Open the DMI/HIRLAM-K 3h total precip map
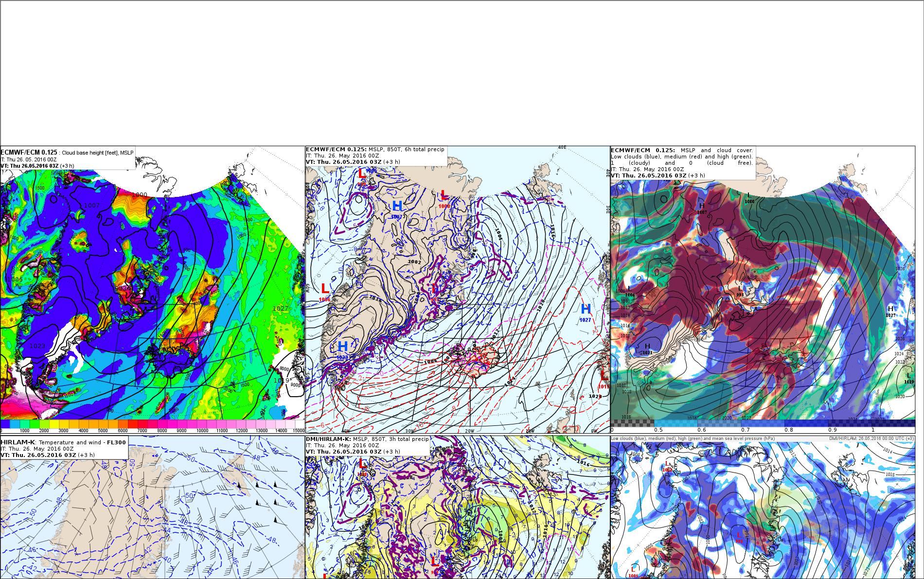This screenshot has width=924, height=579. pyautogui.click(x=458, y=507)
